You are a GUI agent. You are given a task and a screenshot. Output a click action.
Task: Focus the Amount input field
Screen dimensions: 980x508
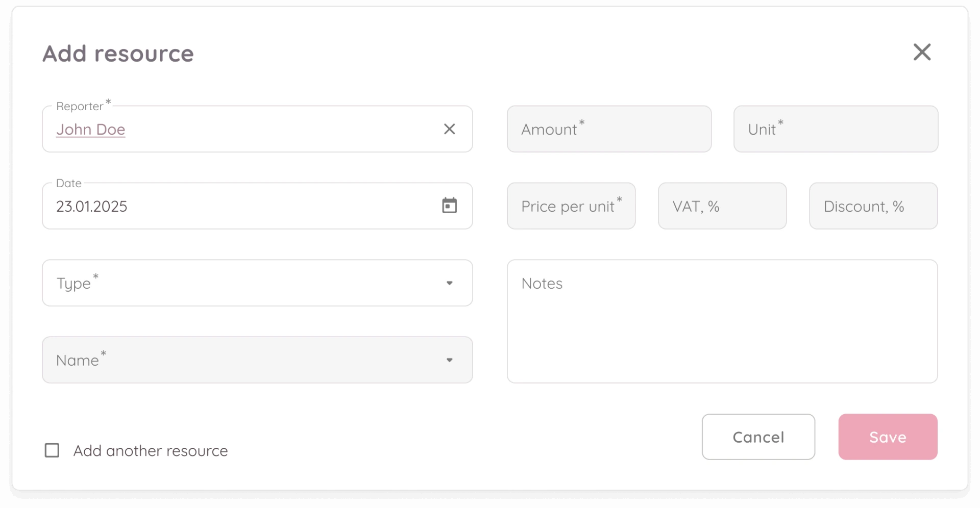(x=609, y=129)
